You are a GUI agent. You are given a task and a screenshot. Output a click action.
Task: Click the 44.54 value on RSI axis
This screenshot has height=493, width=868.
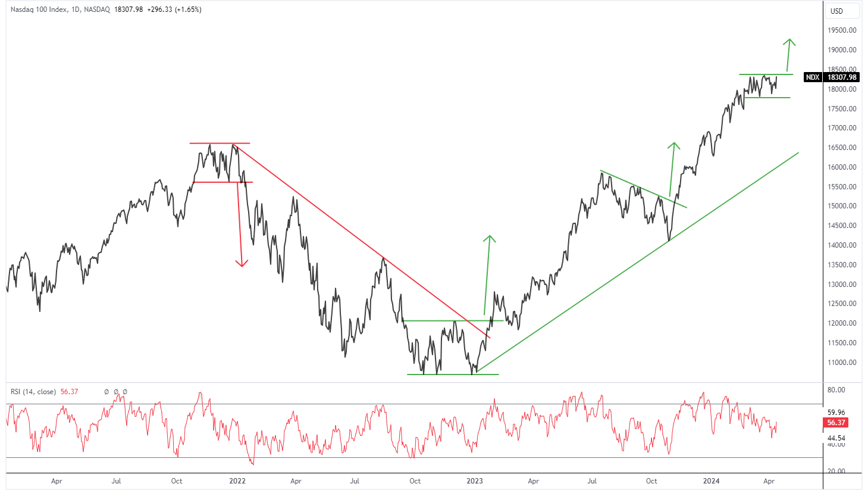coord(836,438)
